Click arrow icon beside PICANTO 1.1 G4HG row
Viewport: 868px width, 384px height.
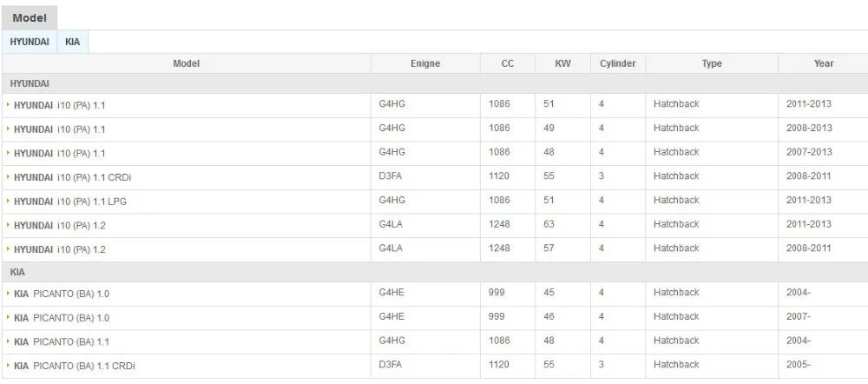click(x=9, y=341)
